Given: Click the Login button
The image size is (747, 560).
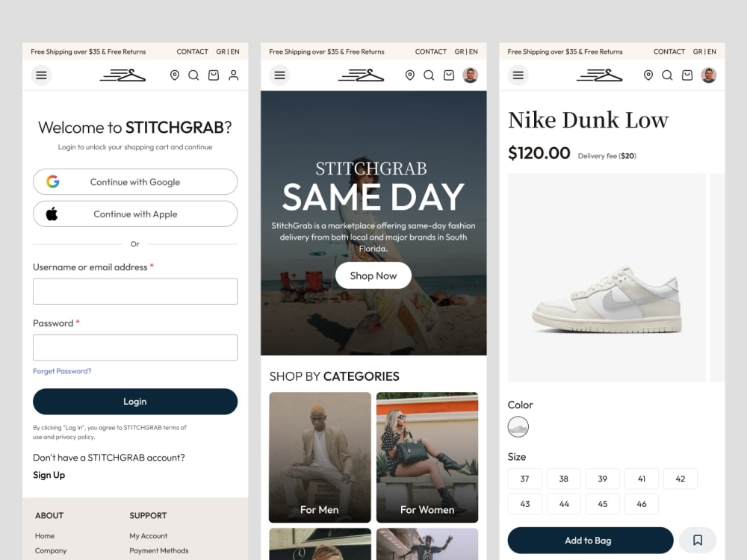Looking at the screenshot, I should [135, 402].
